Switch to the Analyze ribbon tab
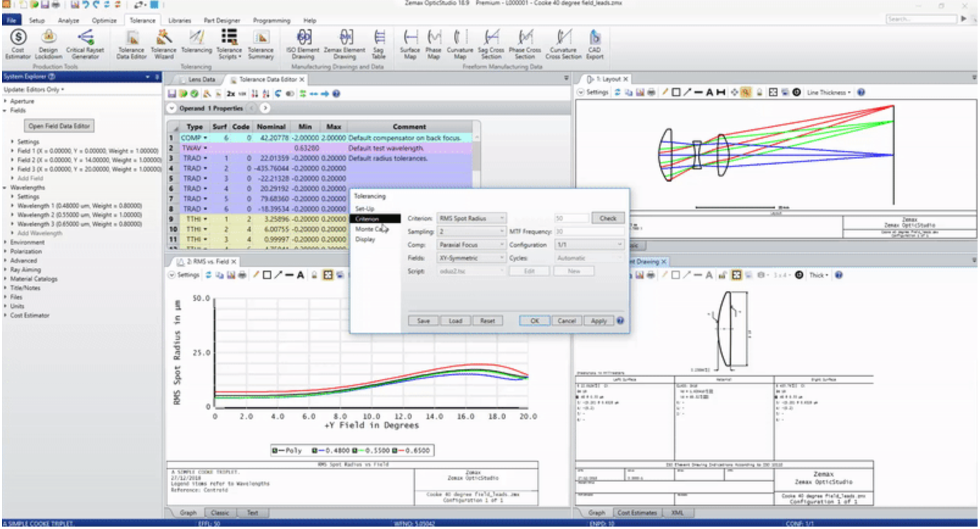980x529 pixels. [x=68, y=20]
